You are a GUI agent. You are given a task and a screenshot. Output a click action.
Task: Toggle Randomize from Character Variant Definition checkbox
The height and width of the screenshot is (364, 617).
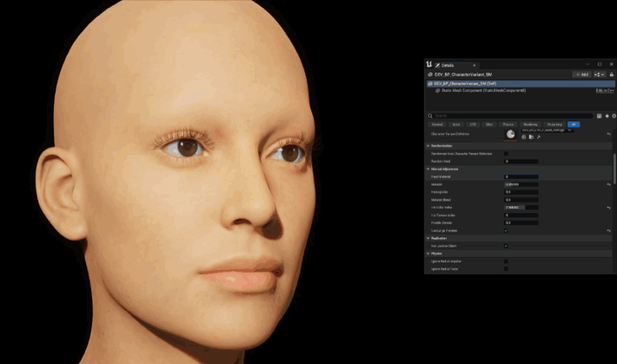click(x=506, y=153)
